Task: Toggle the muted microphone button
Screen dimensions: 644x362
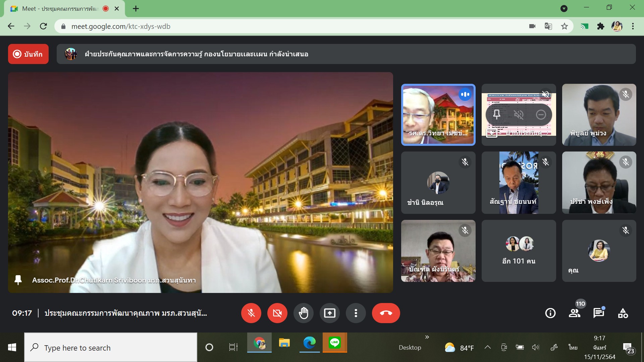Action: pos(251,313)
